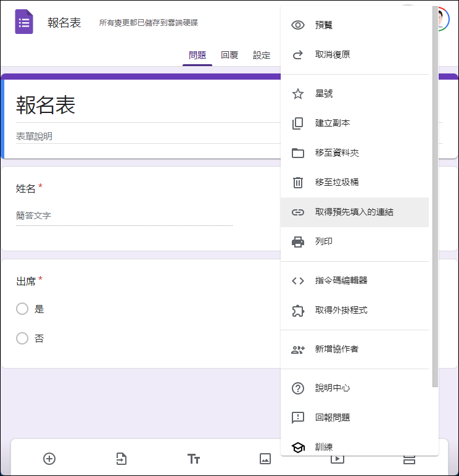Choose 取消復原 from the menu
459x476 pixels.
[x=355, y=55]
